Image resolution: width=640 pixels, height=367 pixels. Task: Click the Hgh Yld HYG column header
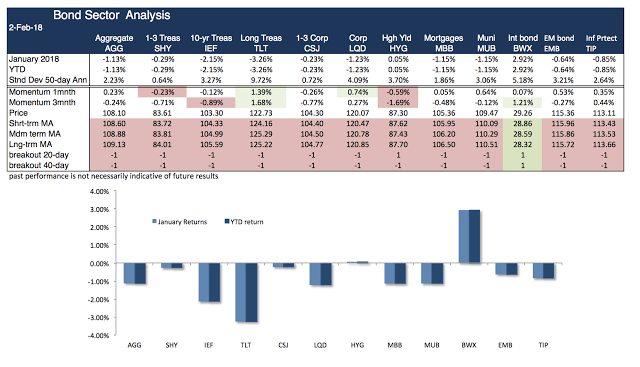coord(397,43)
